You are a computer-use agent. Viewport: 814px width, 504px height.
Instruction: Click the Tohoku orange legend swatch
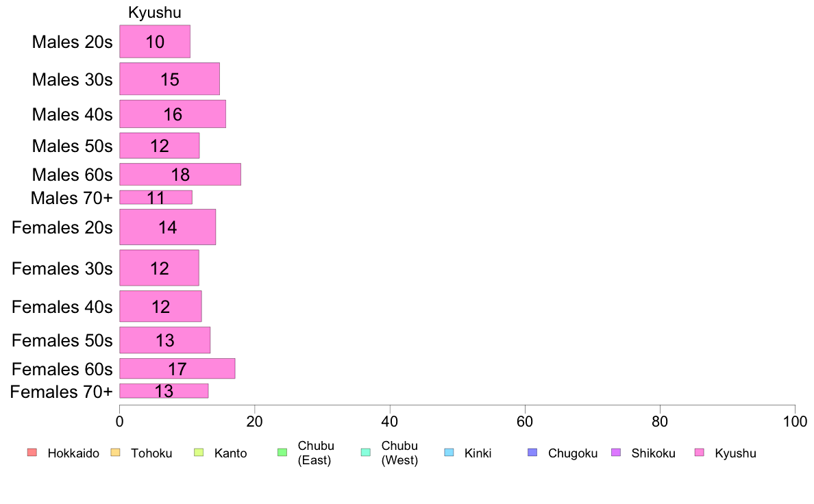115,453
